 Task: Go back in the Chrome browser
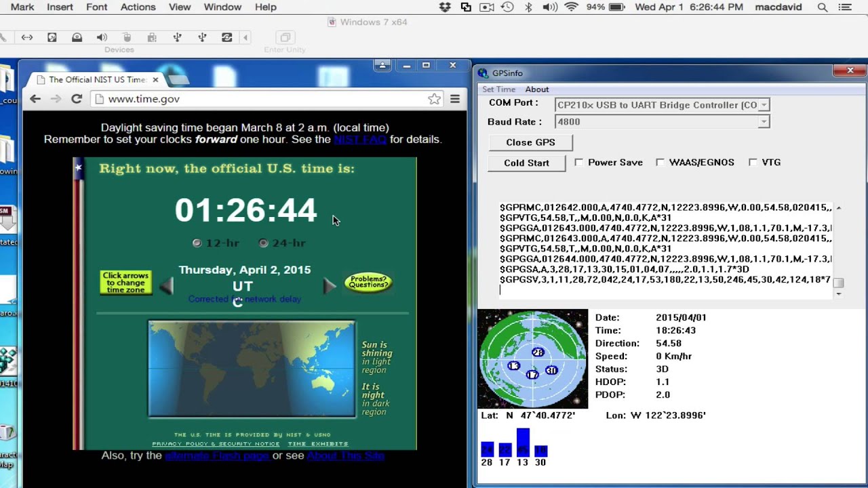[x=35, y=99]
